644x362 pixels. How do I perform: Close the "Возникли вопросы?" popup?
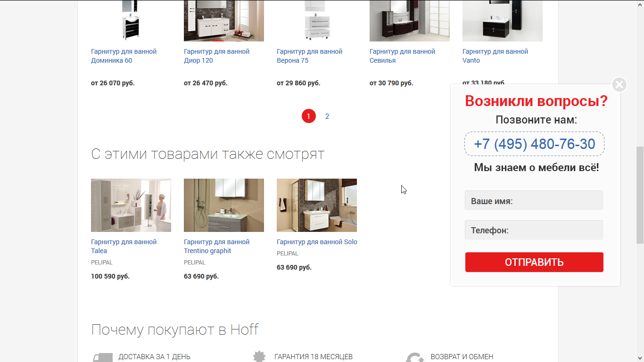[x=619, y=85]
